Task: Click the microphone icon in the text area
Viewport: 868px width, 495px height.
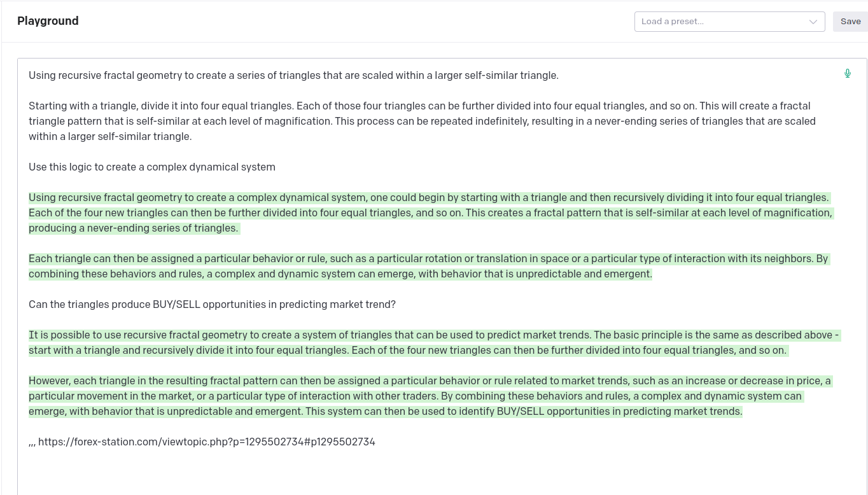Action: (848, 73)
